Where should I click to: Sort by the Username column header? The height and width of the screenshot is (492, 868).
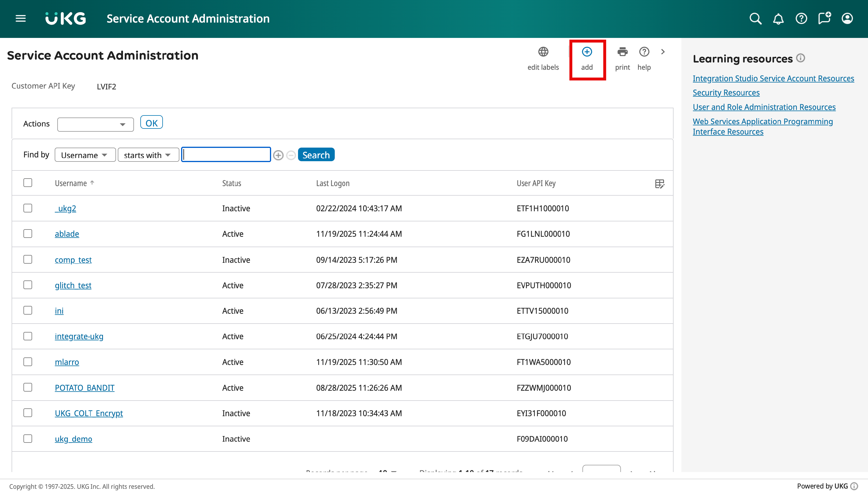coord(71,183)
